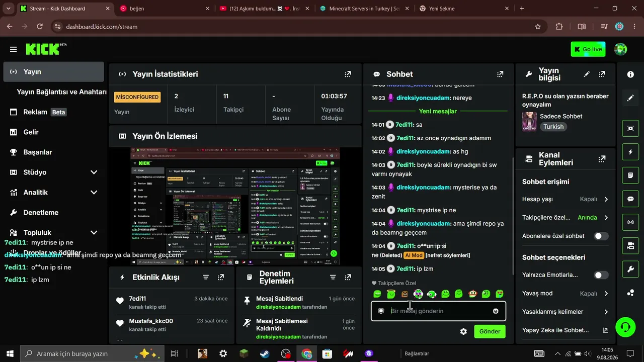Screen dimensions: 644x362
Task: Send message with Gönder button
Action: pos(490,331)
